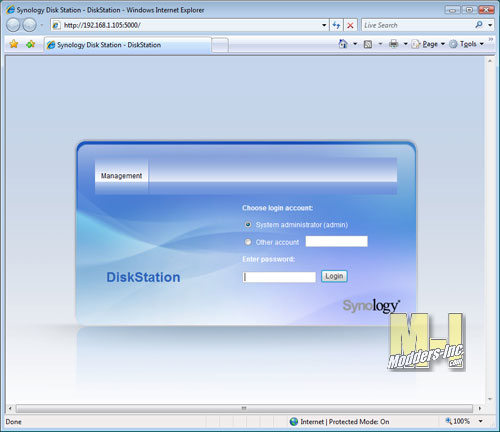The height and width of the screenshot is (432, 500).
Task: Open the Favorites Center star icon
Action: [14, 44]
